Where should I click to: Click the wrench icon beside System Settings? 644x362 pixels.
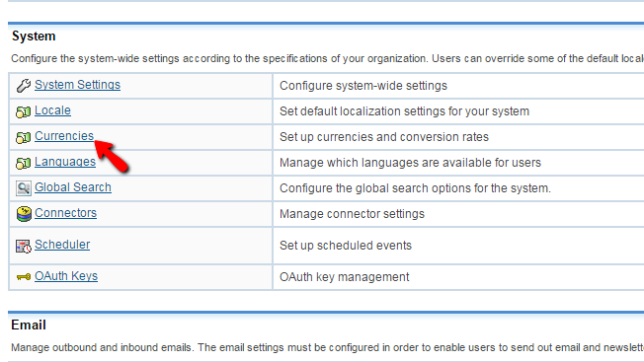tap(24, 86)
